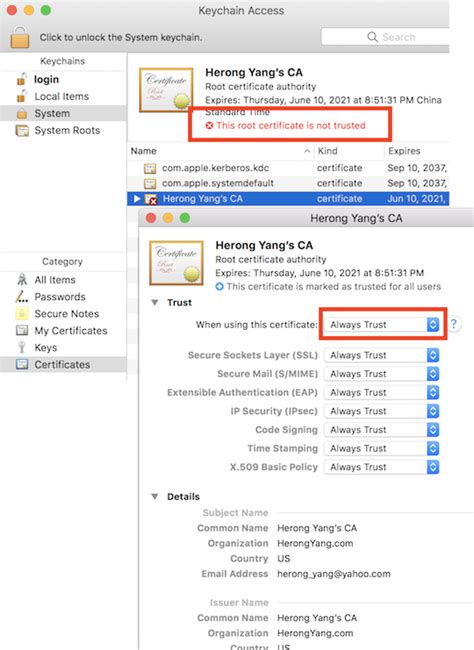Click the com.apple.systemdefault certificate icon
The width and height of the screenshot is (474, 650).
coord(150,184)
